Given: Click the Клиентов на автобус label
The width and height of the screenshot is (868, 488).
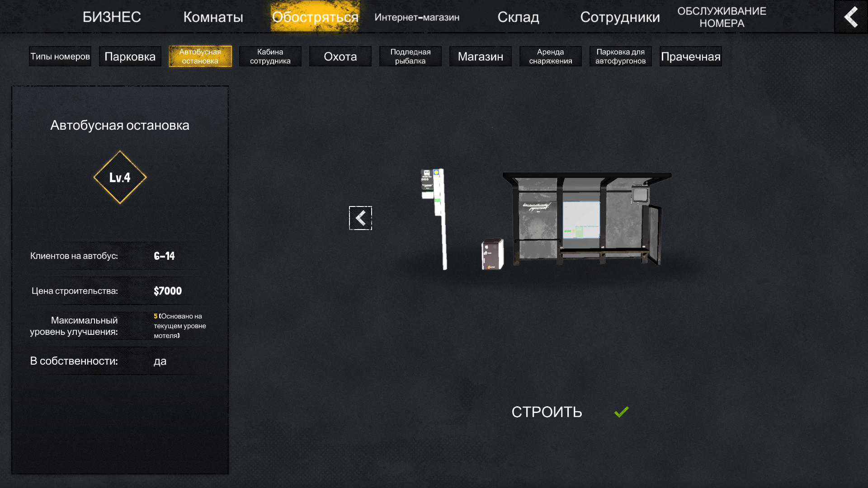Looking at the screenshot, I should point(74,256).
